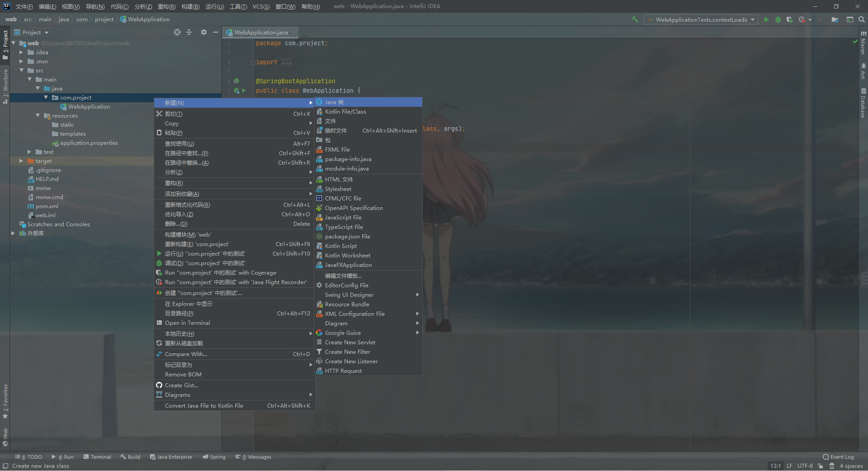Screen dimensions: 868x471
Task: Click UTF-8 encoding in status bar
Action: point(805,466)
